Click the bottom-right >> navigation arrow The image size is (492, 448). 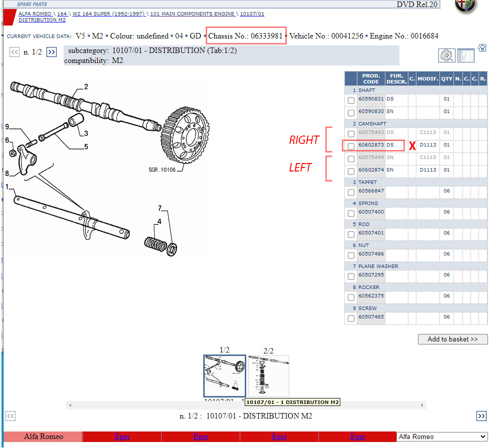481,416
